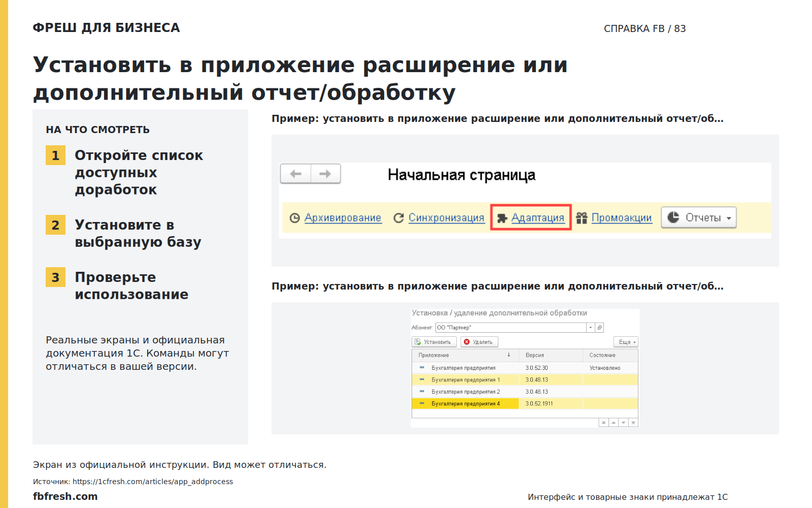This screenshot has width=812, height=508.
Task: Click the source URL 1cfresh.com/articles/app_addprocess
Action: (153, 482)
